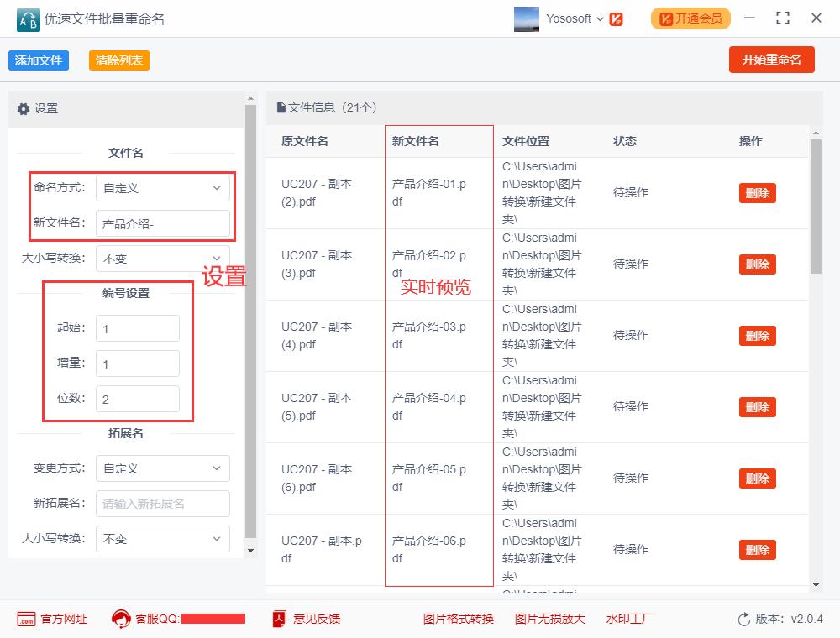This screenshot has height=638, width=840.
Task: Click 开始重命名 to start renaming
Action: tap(771, 60)
